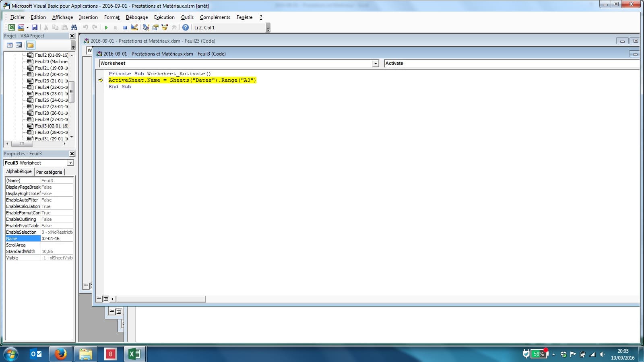This screenshot has height=362, width=644.
Task: Open the Fenêtre menu
Action: point(244,17)
